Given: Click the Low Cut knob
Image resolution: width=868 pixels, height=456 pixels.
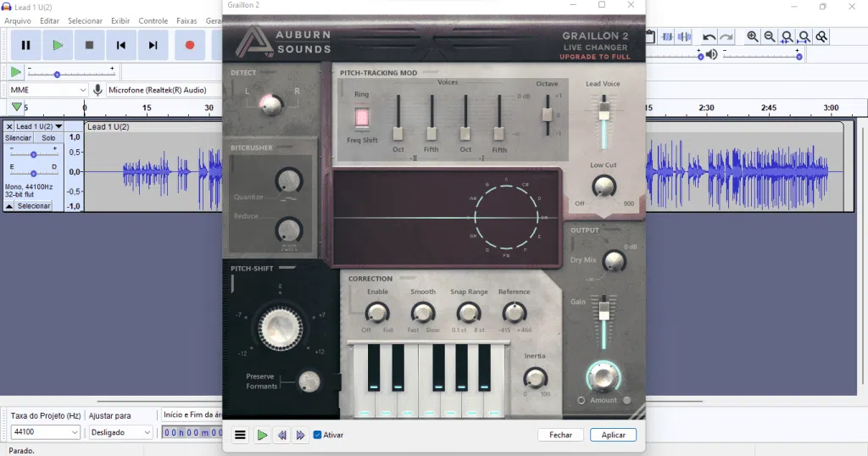Looking at the screenshot, I should click(x=604, y=186).
